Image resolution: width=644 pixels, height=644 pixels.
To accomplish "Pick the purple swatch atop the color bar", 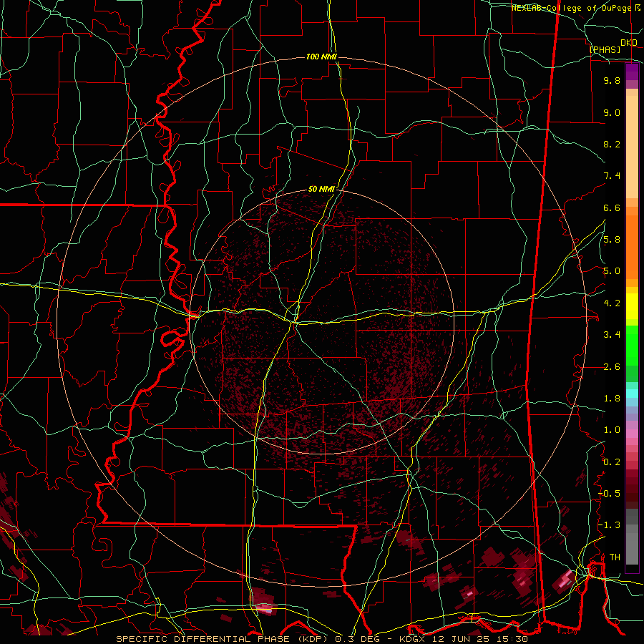I will pos(632,72).
